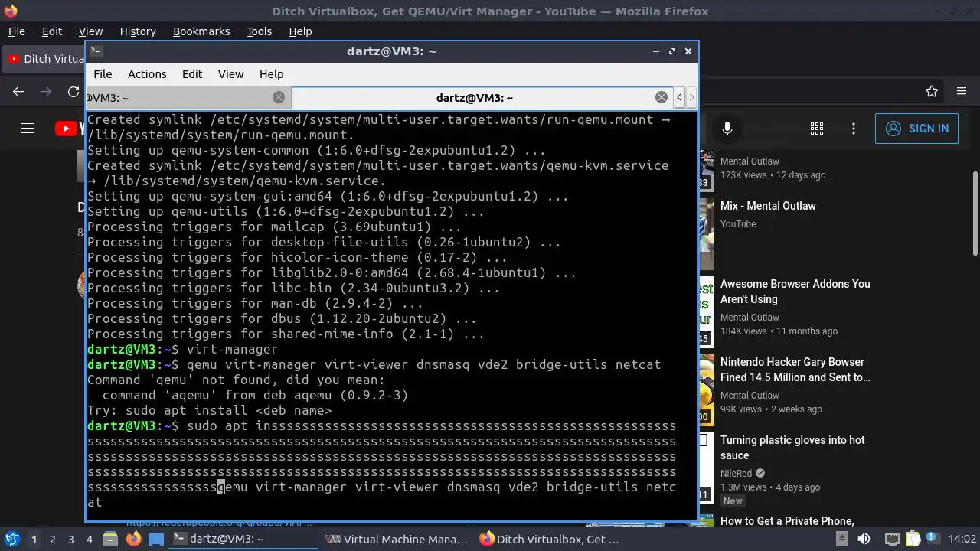
Task: Select the active dartz@VM3 terminal tab
Action: 482,97
